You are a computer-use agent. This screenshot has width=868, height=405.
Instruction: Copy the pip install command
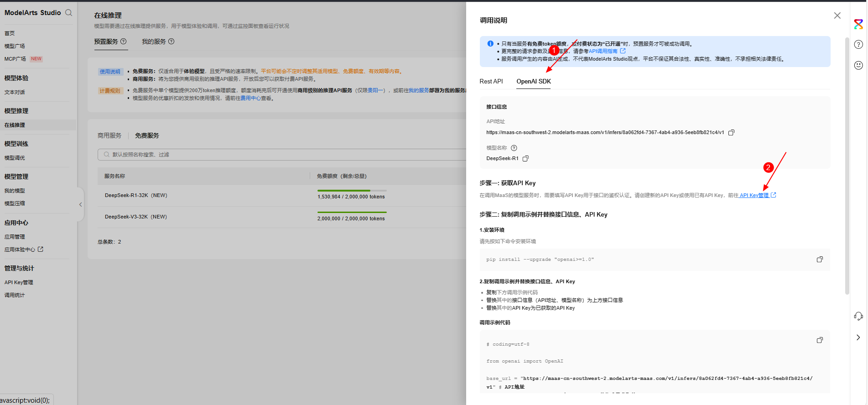point(820,260)
